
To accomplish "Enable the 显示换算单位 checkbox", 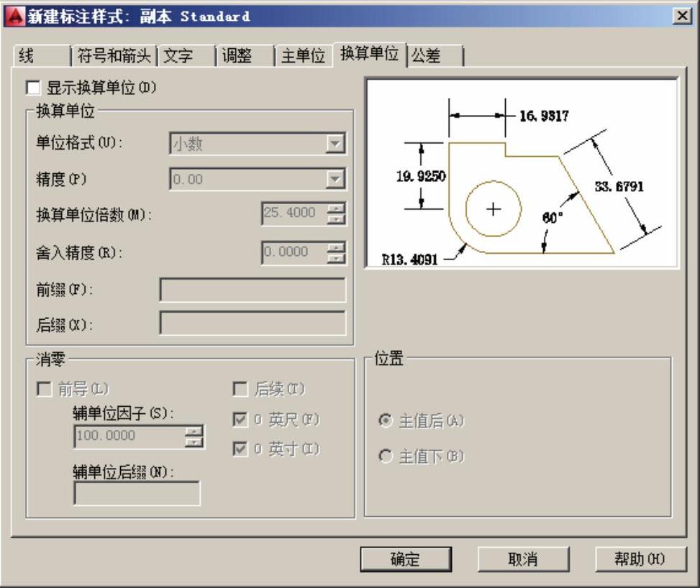I will coord(33,88).
